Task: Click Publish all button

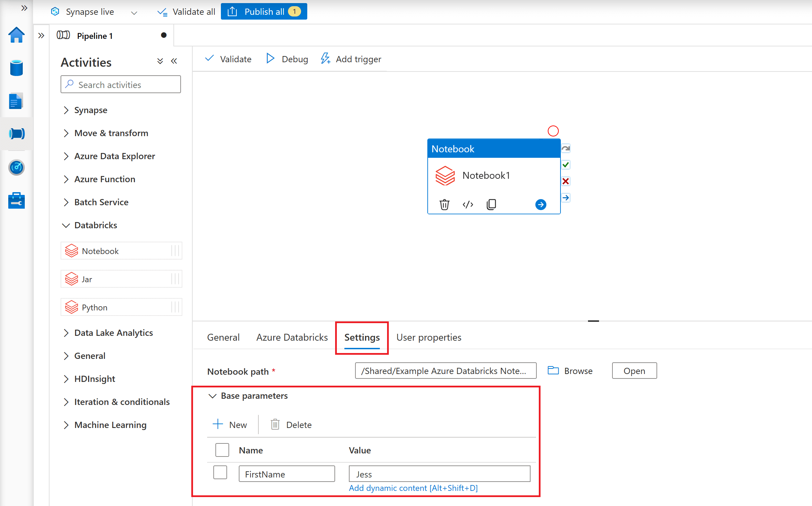Action: tap(264, 12)
